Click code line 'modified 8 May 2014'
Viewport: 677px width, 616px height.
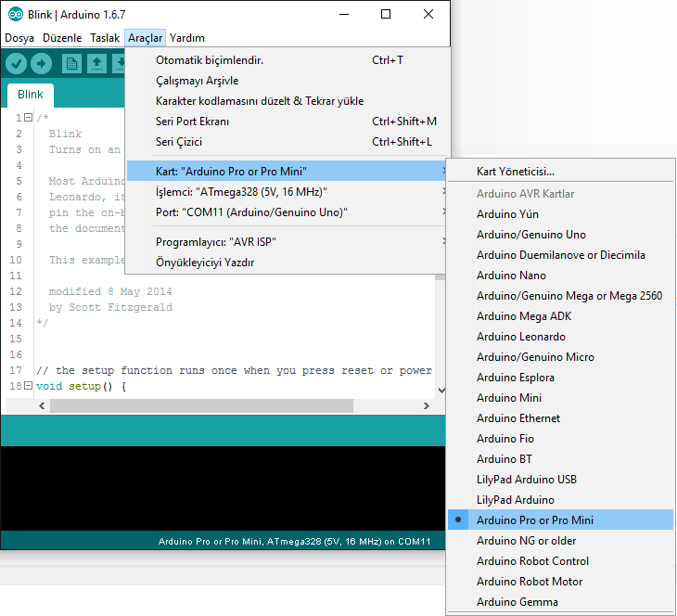tap(110, 291)
